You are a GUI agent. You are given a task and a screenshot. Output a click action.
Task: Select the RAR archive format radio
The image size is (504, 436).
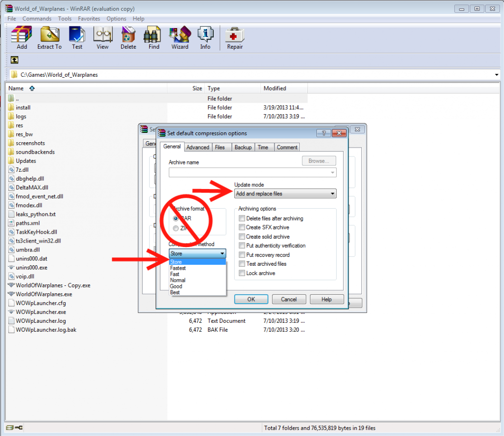click(x=176, y=218)
